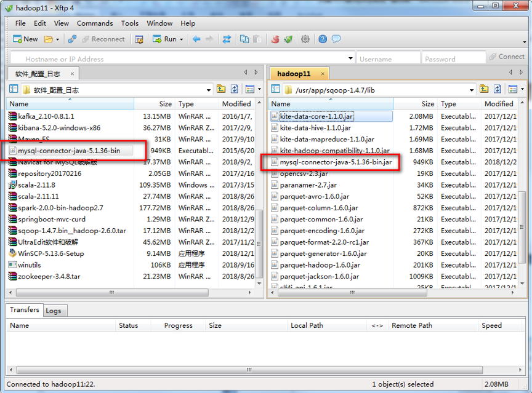Open the View menu
The height and width of the screenshot is (393, 532).
[62, 23]
